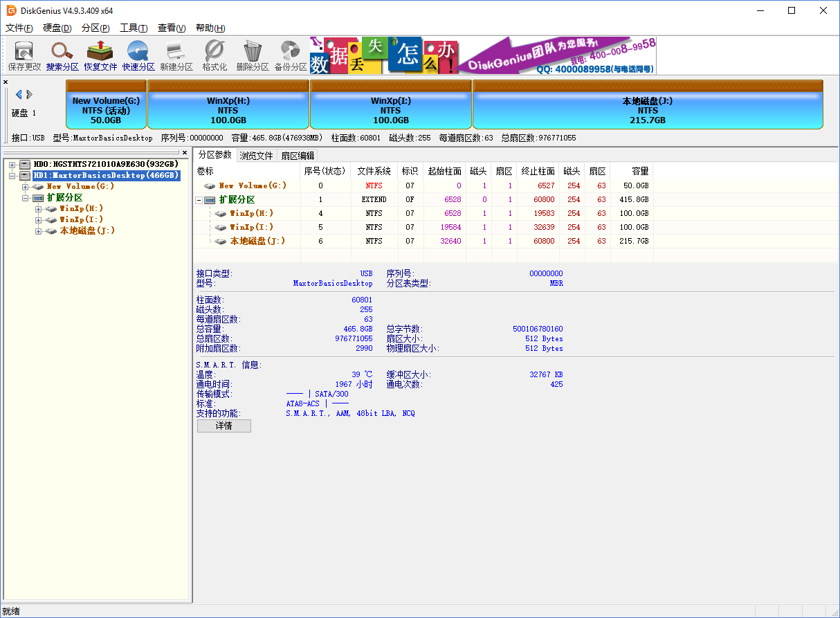Screen dimensions: 840x618
Task: Expand WinXp(I:) node in the tree
Action: (38, 219)
